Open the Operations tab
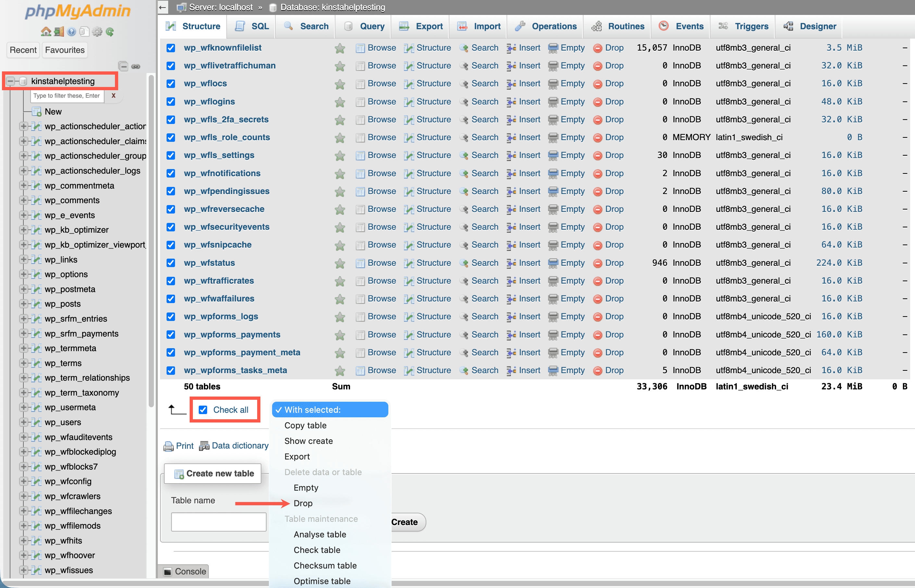 (545, 26)
